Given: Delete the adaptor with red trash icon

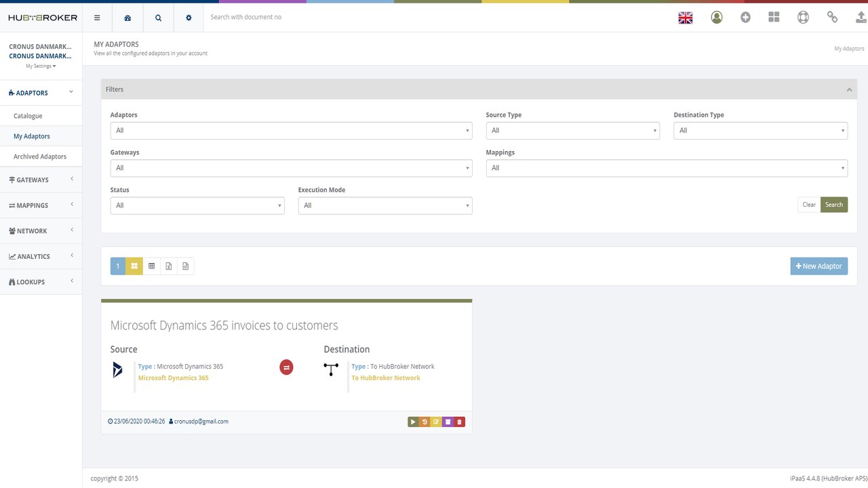Looking at the screenshot, I should pos(459,422).
